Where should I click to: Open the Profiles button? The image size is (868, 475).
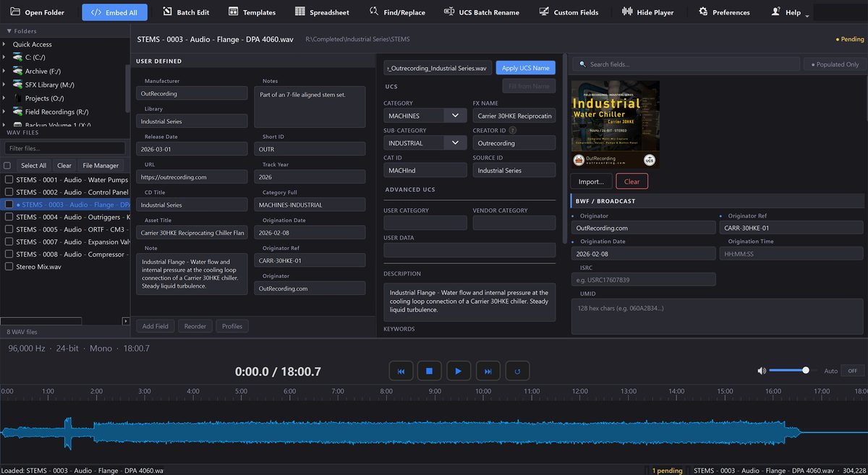point(232,326)
